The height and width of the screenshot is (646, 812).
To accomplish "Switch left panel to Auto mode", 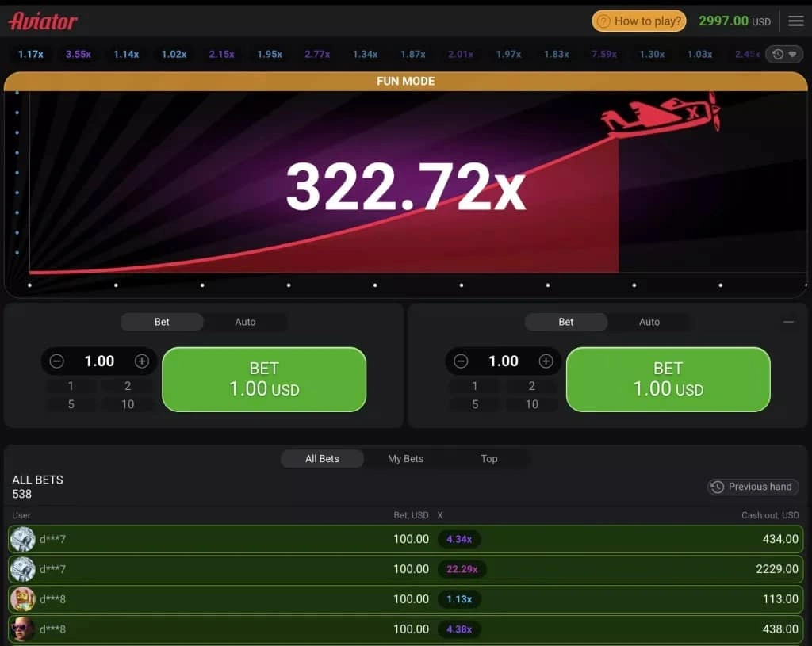I will (x=245, y=322).
